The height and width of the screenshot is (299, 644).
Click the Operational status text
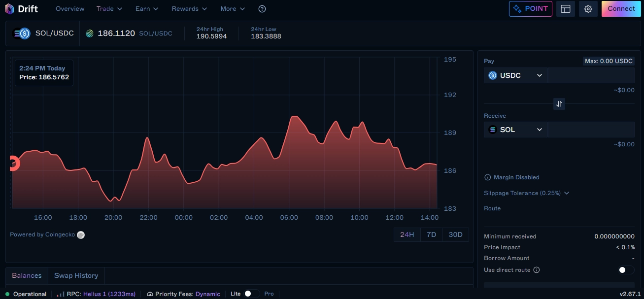click(30, 294)
